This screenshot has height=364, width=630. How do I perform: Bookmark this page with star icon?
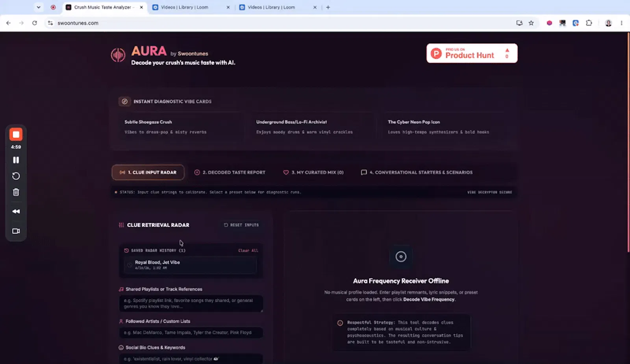click(531, 23)
